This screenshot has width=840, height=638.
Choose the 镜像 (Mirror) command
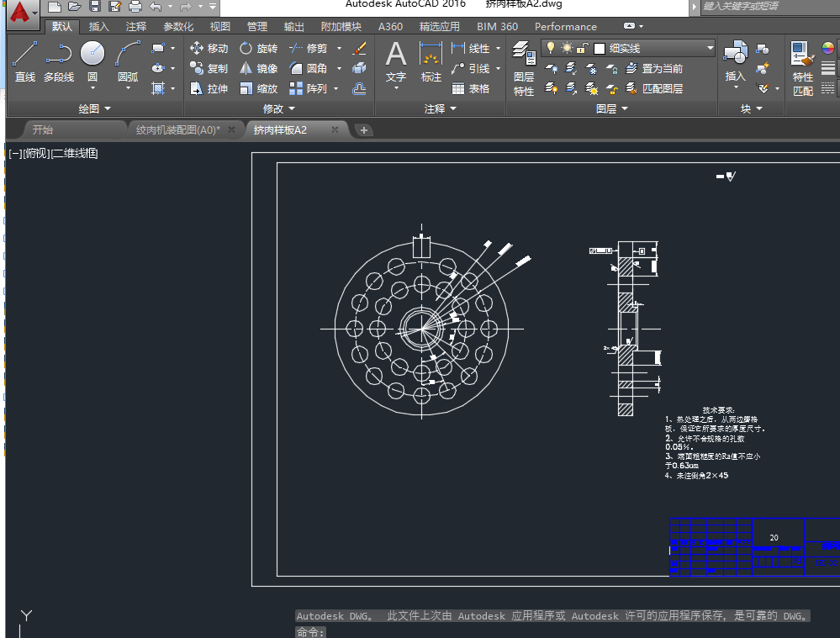click(258, 69)
